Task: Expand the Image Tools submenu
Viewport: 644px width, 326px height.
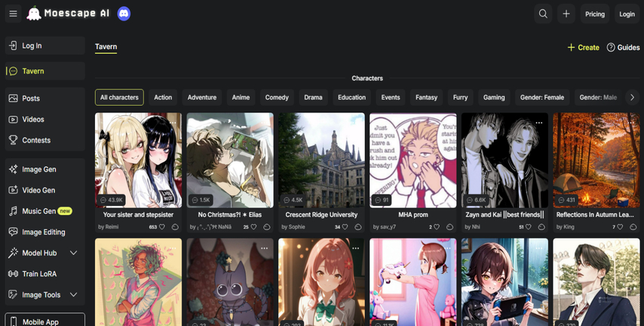Action: tap(73, 295)
